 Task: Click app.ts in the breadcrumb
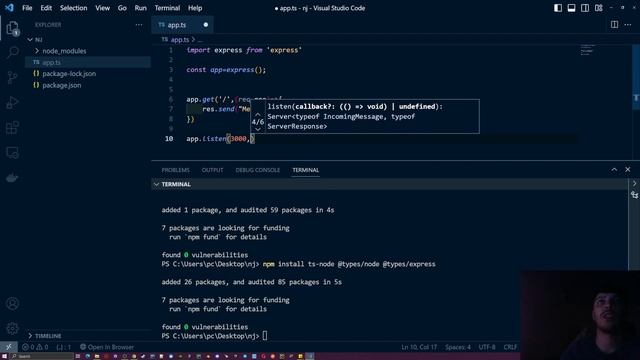(180, 40)
